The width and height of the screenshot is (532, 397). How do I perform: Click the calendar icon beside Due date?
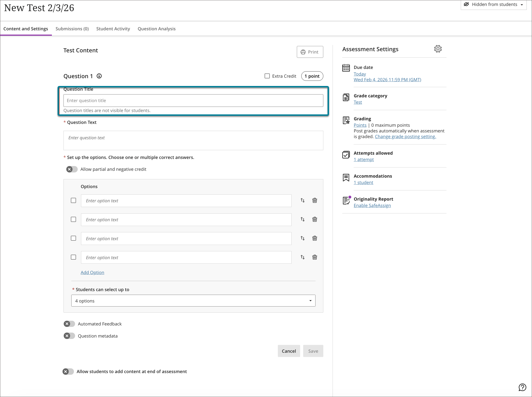[346, 68]
